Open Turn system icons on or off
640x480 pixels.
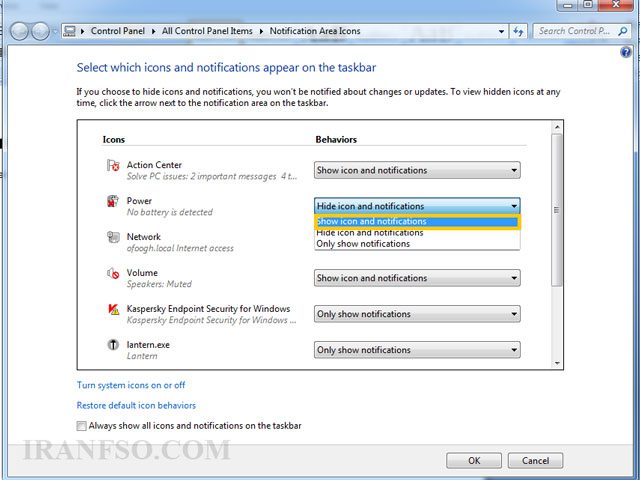[x=131, y=385]
